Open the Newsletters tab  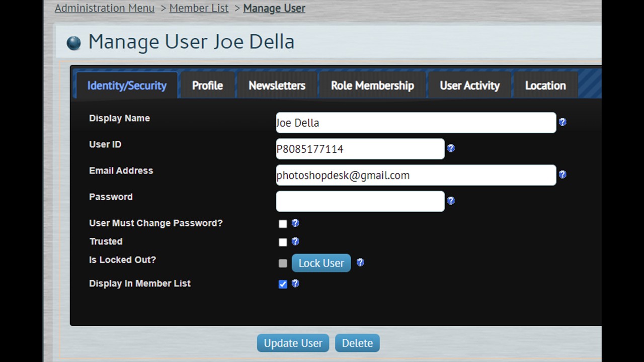277,85
